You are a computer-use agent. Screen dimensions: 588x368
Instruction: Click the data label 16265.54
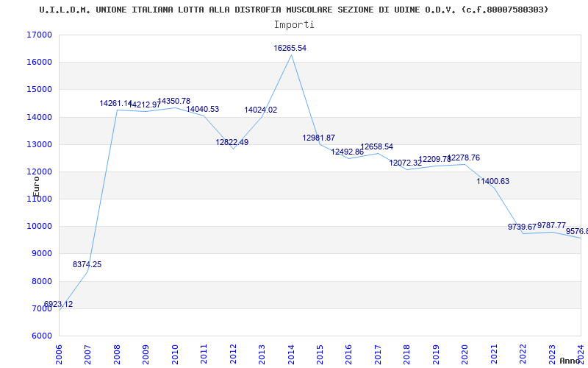coord(290,48)
